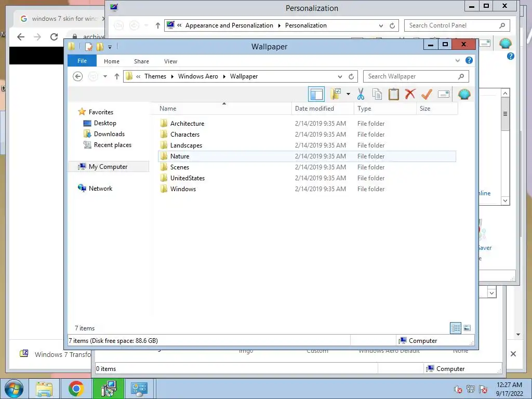Viewport: 532px width, 399px height.
Task: Sort by the Type column header
Action: point(385,109)
